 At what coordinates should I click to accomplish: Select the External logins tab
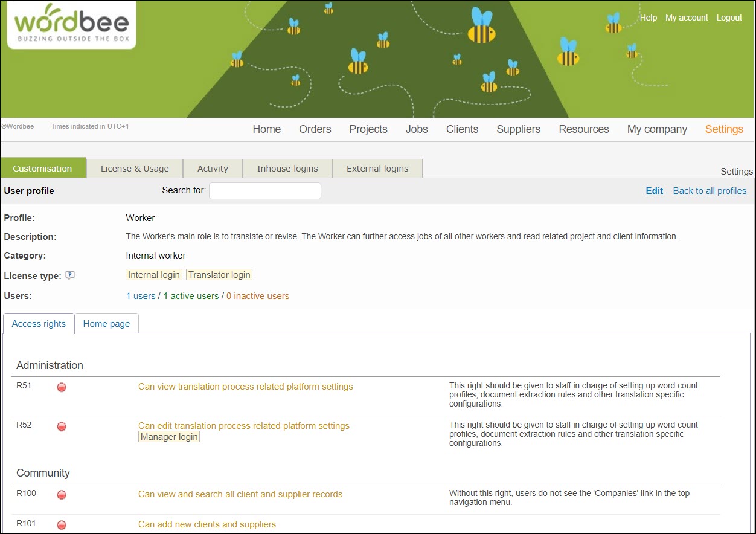tap(377, 169)
